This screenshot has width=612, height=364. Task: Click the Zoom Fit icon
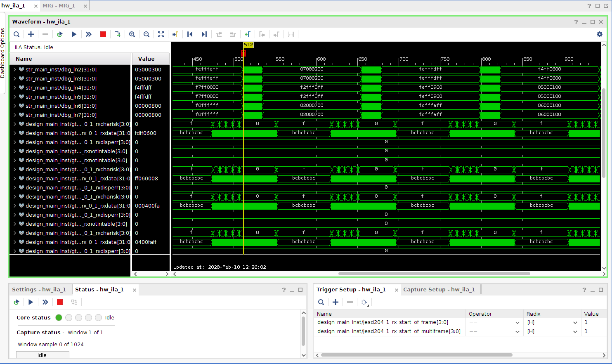pyautogui.click(x=161, y=34)
